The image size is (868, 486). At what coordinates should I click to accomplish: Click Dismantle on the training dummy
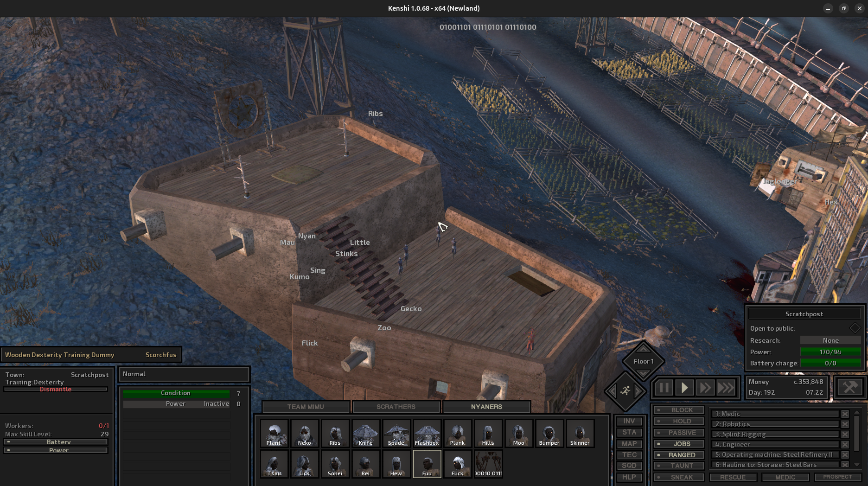pyautogui.click(x=56, y=389)
